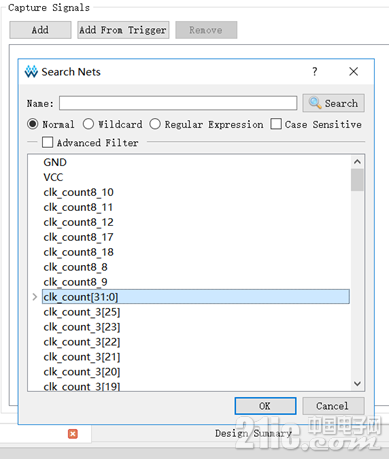Close the Search Nets dialog with the X

(x=354, y=71)
